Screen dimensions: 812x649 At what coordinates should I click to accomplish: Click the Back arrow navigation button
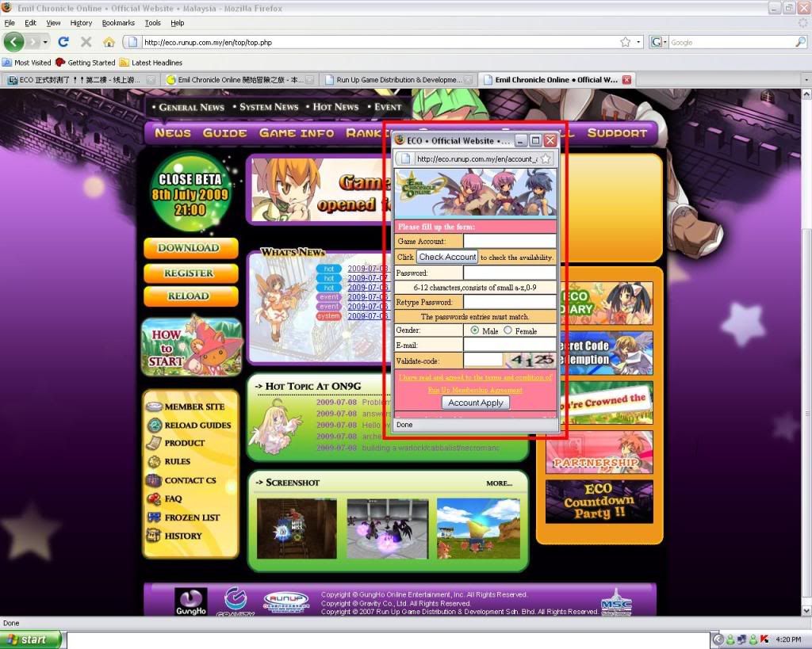tap(14, 42)
